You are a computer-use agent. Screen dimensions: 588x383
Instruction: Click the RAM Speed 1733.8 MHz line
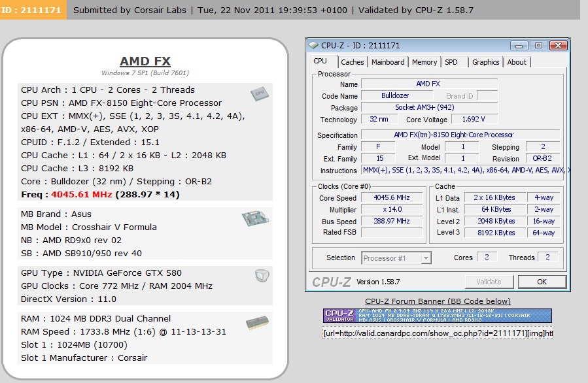[x=124, y=331]
